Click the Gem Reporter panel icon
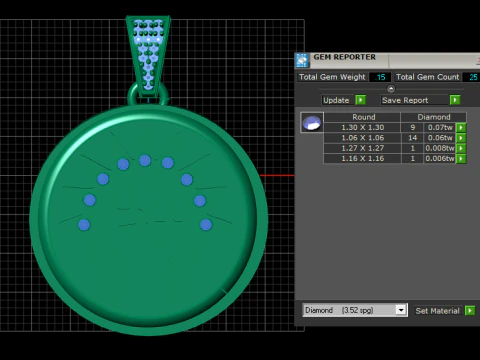Image resolution: width=480 pixels, height=360 pixels. (x=302, y=61)
